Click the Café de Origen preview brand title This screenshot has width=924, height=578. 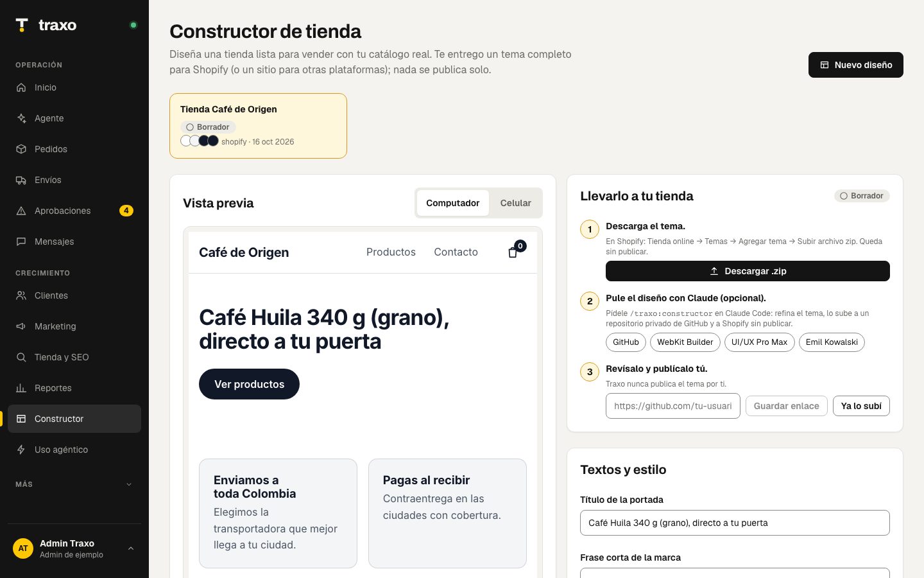click(244, 252)
